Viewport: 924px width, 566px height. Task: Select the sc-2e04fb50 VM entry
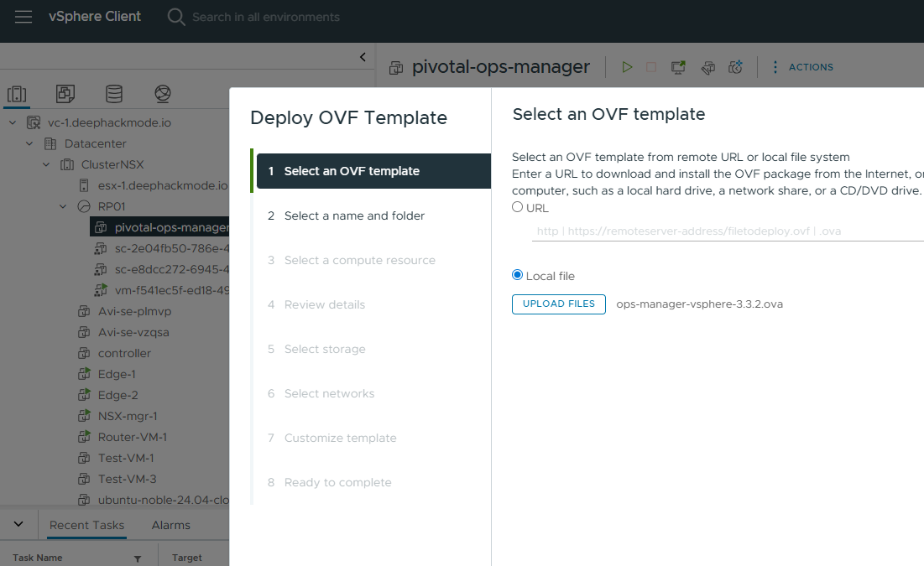(x=171, y=248)
